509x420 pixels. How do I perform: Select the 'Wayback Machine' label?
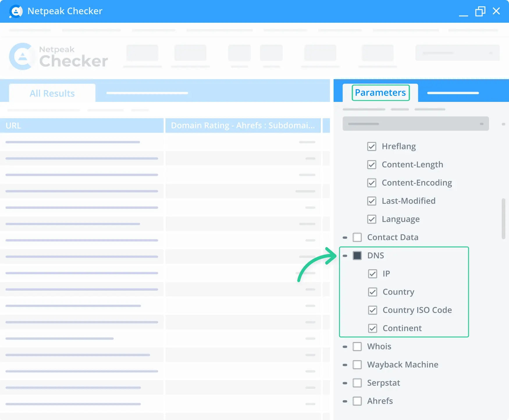(403, 365)
